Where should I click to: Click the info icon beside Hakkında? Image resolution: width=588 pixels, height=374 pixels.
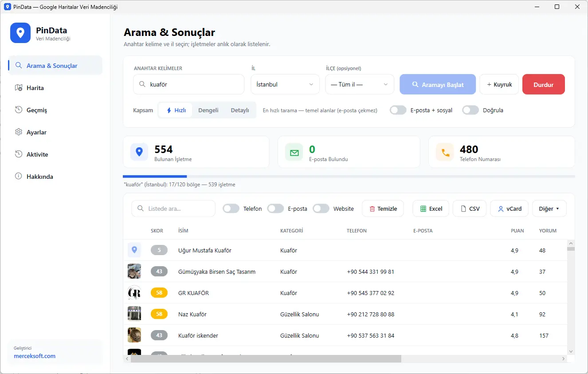point(19,176)
